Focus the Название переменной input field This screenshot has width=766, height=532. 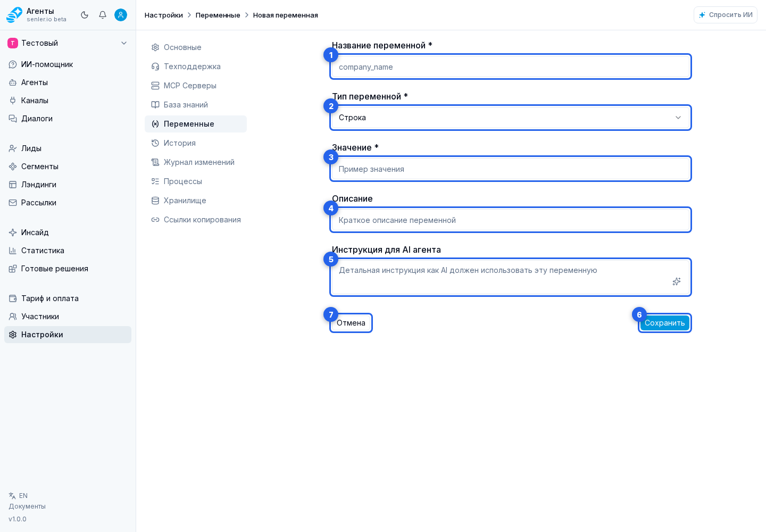(x=511, y=66)
